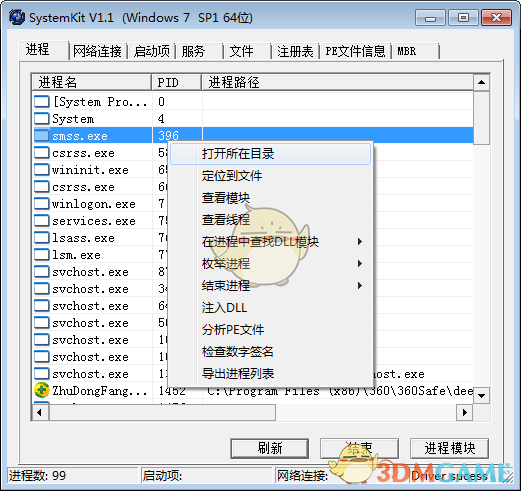Open the 注册表 tab
The image size is (521, 491).
tap(295, 51)
